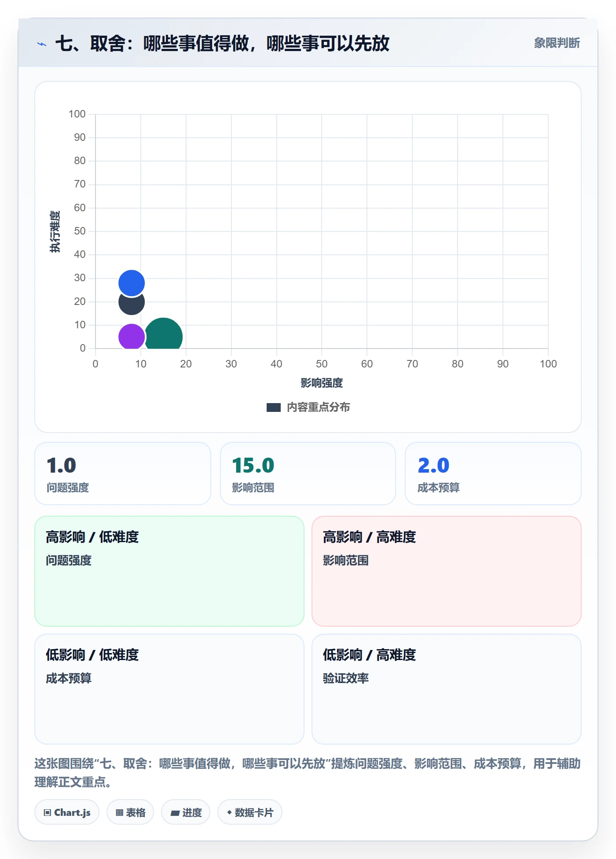This screenshot has width=616, height=859.
Task: Click the Chart.js chip square icon
Action: (x=48, y=813)
